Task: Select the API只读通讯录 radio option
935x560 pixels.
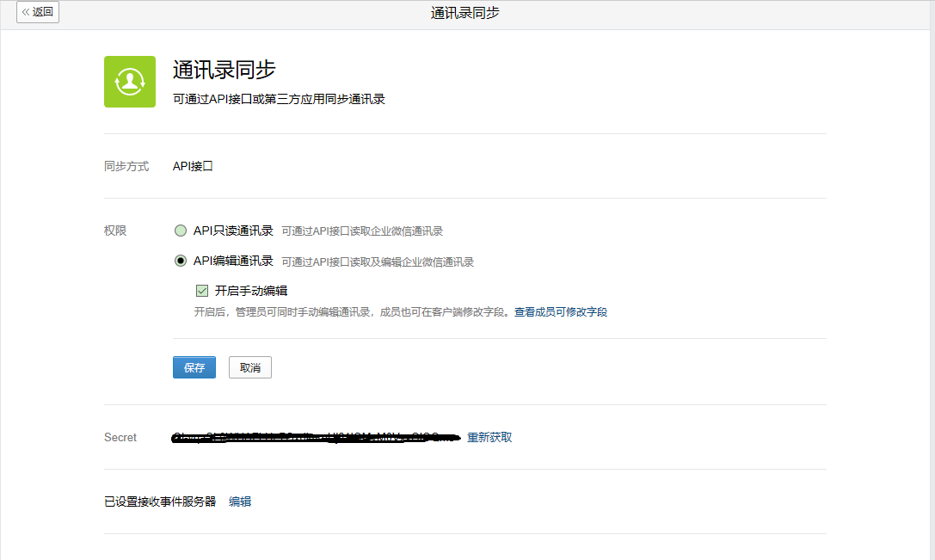Action: point(180,231)
